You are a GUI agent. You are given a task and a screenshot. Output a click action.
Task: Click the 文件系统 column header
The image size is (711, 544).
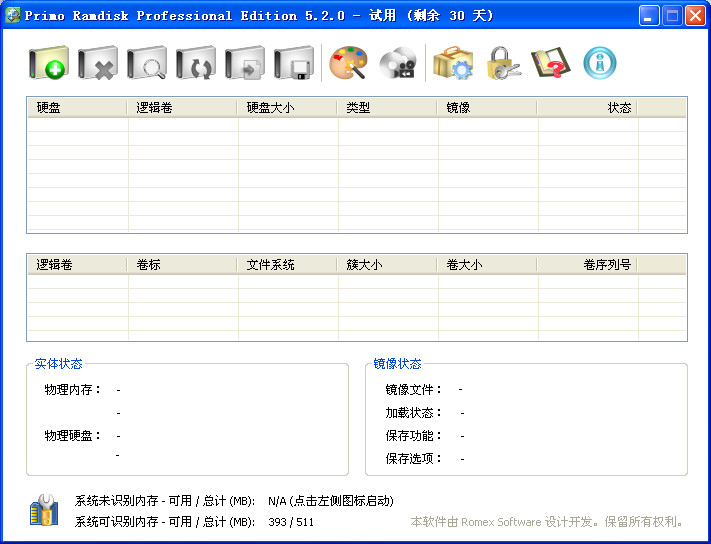coord(287,265)
